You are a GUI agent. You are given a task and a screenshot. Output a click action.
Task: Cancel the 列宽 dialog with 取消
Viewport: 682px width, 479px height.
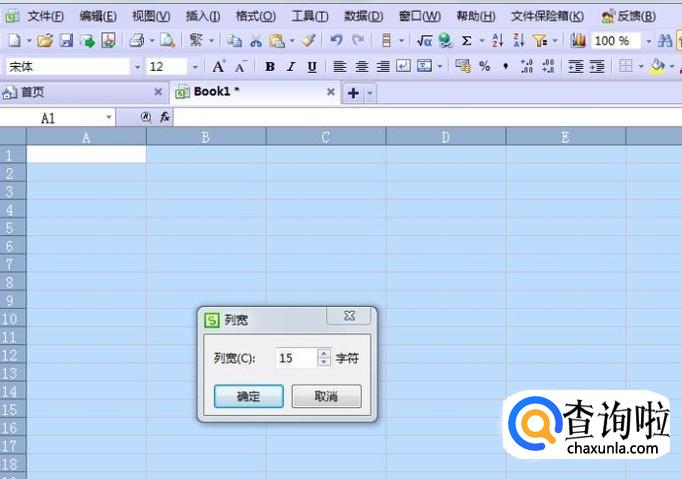(x=326, y=396)
